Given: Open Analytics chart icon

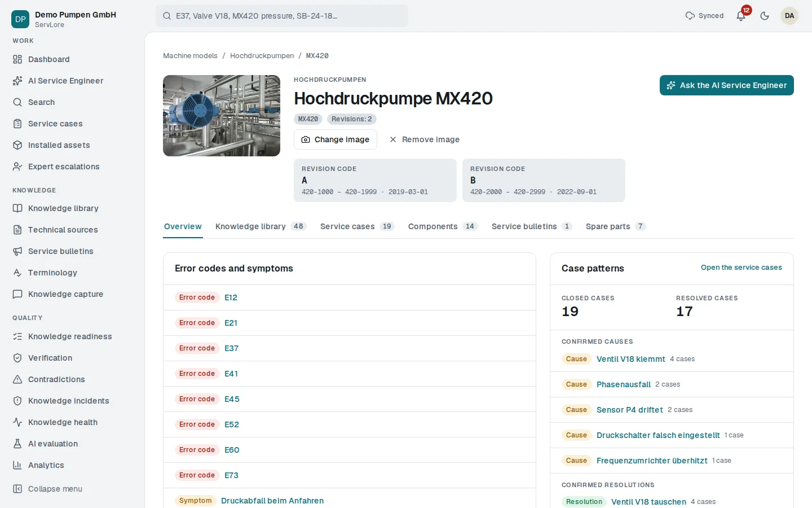Looking at the screenshot, I should pos(17,465).
